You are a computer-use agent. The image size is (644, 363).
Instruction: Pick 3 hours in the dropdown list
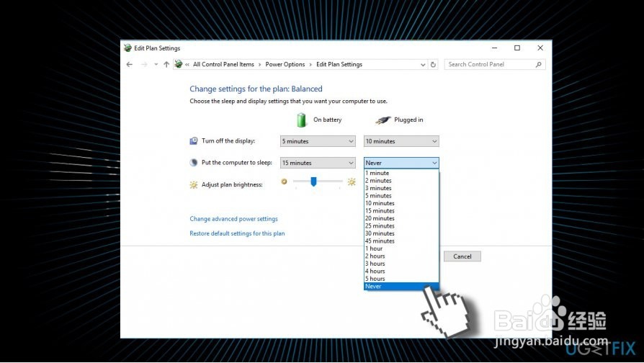(x=401, y=264)
